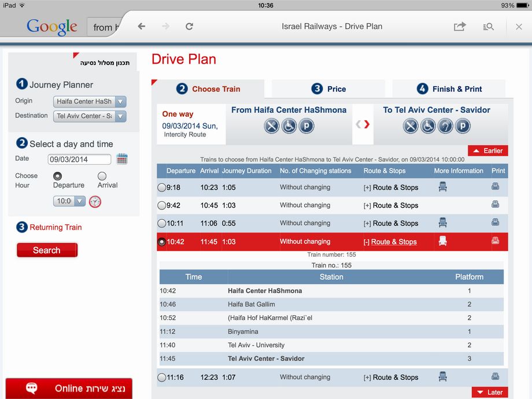Viewport: 532px width, 399px height.
Task: Click the phone icon under To Tel Aviv Center
Action: click(445, 126)
